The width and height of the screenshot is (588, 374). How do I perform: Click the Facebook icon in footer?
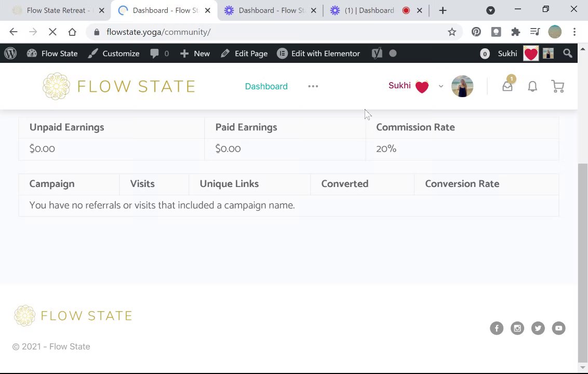click(x=497, y=328)
